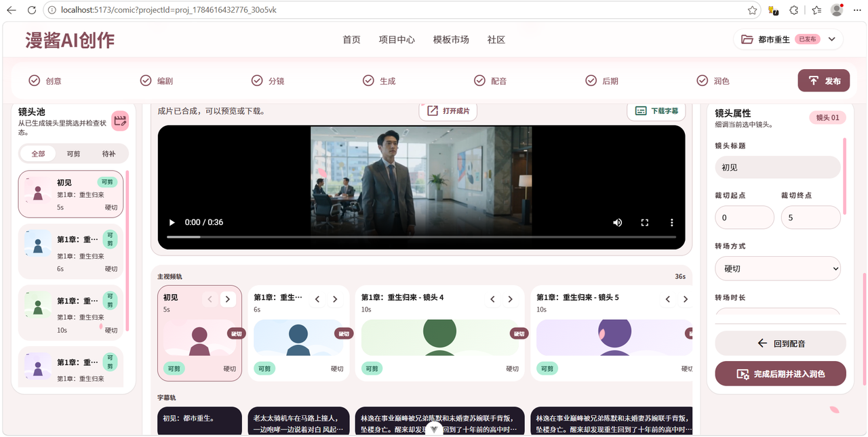
Task: Move the 初见 clip right with its arrow
Action: click(x=228, y=299)
